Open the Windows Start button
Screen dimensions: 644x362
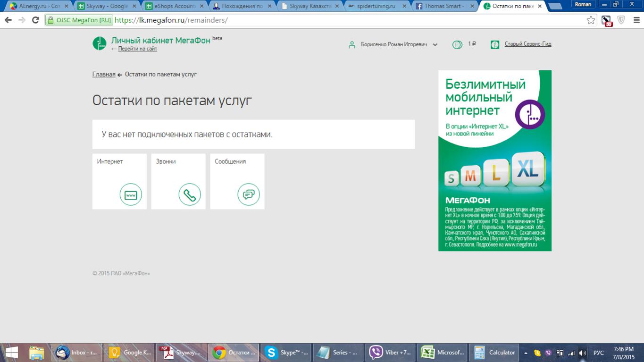11,353
